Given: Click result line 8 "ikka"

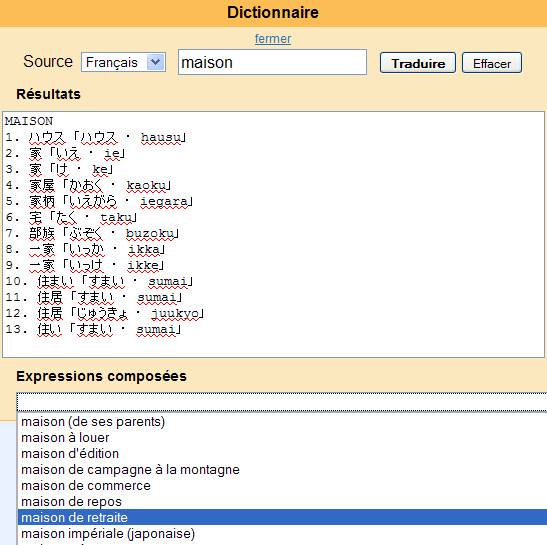Looking at the screenshot, I should (85, 249).
